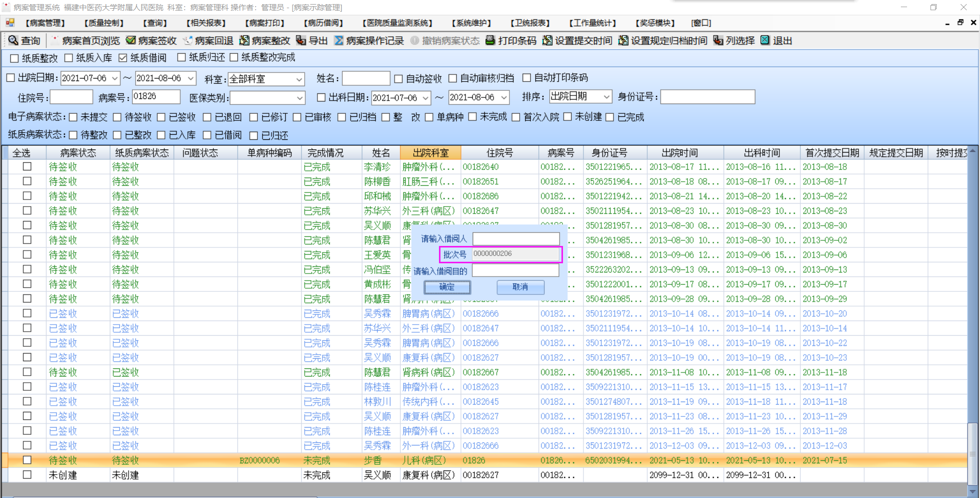This screenshot has height=498, width=980.
Task: Expand the 排序 sort order dropdown
Action: click(x=606, y=96)
